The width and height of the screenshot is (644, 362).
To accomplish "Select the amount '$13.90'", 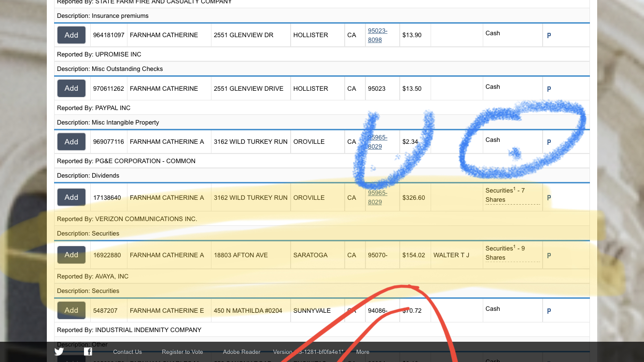I will click(x=412, y=35).
